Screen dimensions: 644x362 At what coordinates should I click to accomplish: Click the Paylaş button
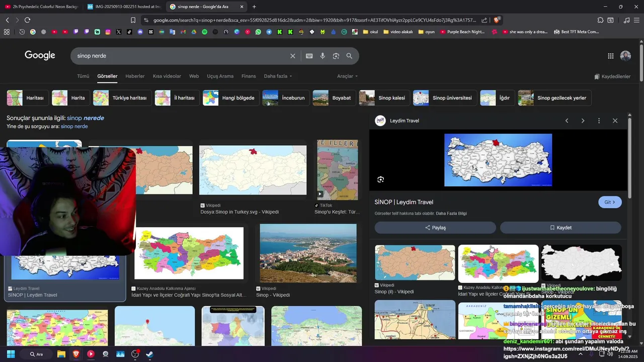click(x=435, y=228)
